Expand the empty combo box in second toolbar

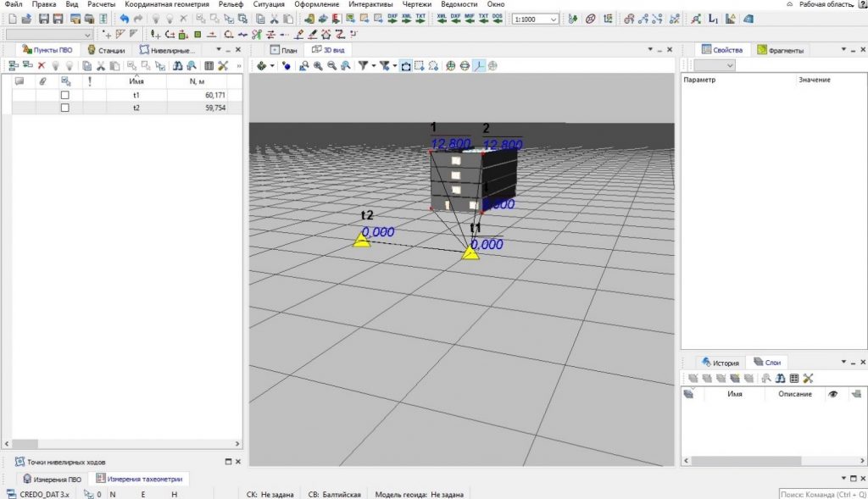tap(48, 34)
